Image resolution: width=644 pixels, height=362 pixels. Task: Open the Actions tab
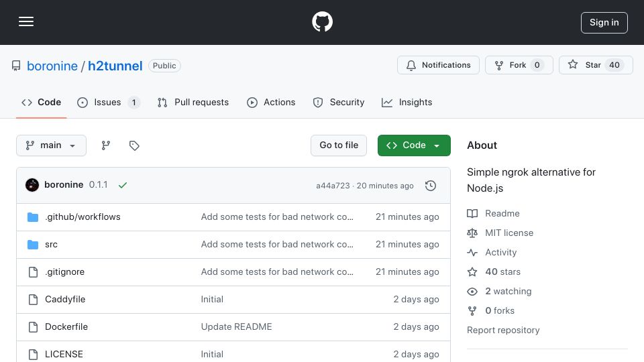(271, 102)
